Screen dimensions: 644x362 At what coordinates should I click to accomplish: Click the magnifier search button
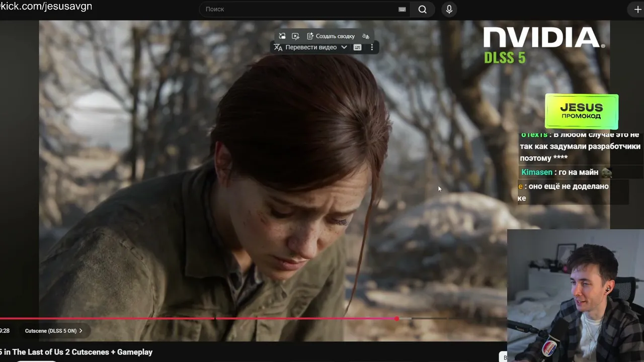click(423, 9)
